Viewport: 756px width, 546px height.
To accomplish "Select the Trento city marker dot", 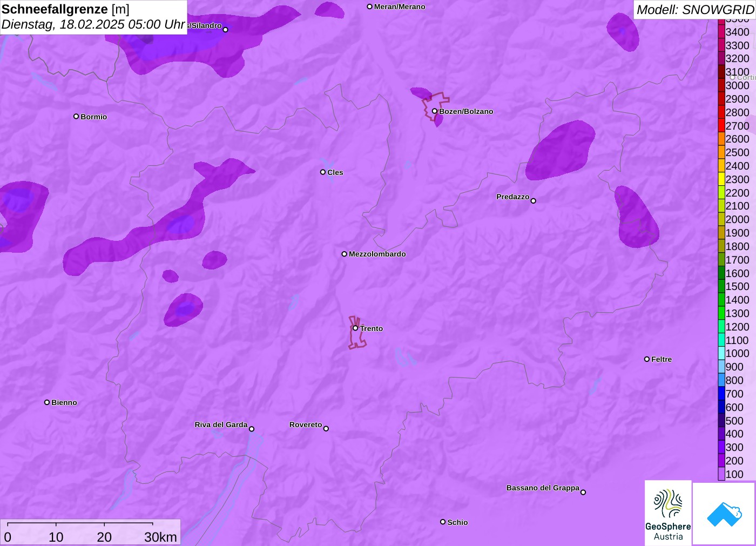I will pos(355,328).
